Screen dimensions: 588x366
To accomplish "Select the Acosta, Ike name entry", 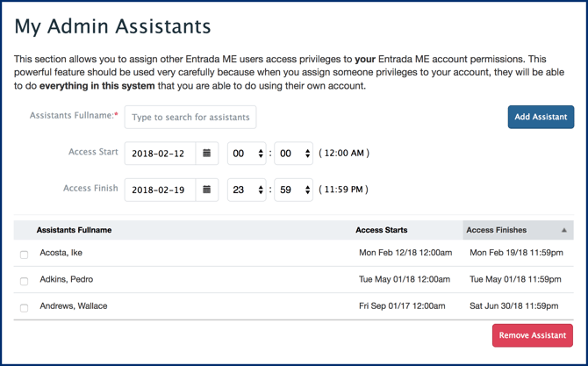I will [61, 253].
